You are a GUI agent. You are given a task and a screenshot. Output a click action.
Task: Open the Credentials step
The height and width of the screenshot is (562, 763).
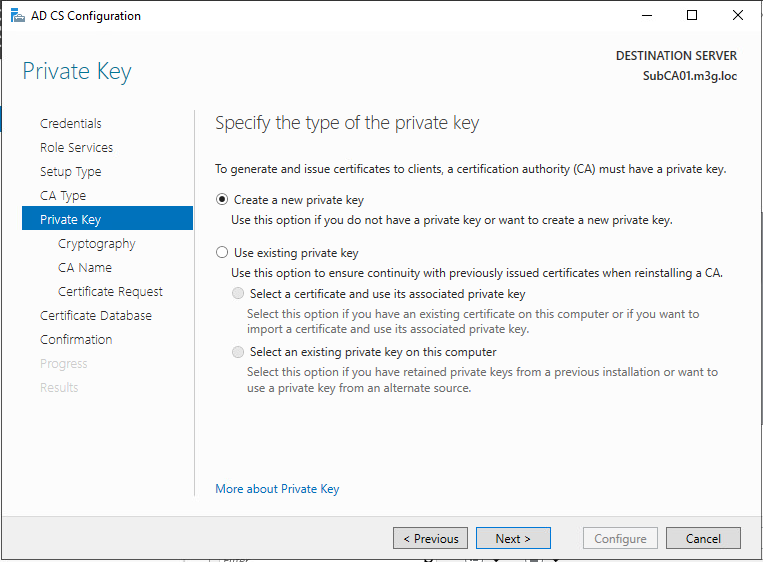point(71,124)
